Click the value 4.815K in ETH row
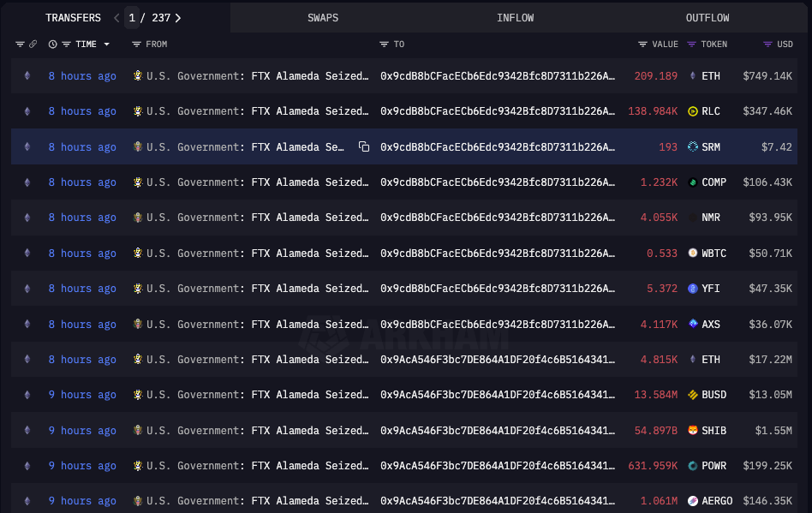812x513 pixels. (659, 359)
